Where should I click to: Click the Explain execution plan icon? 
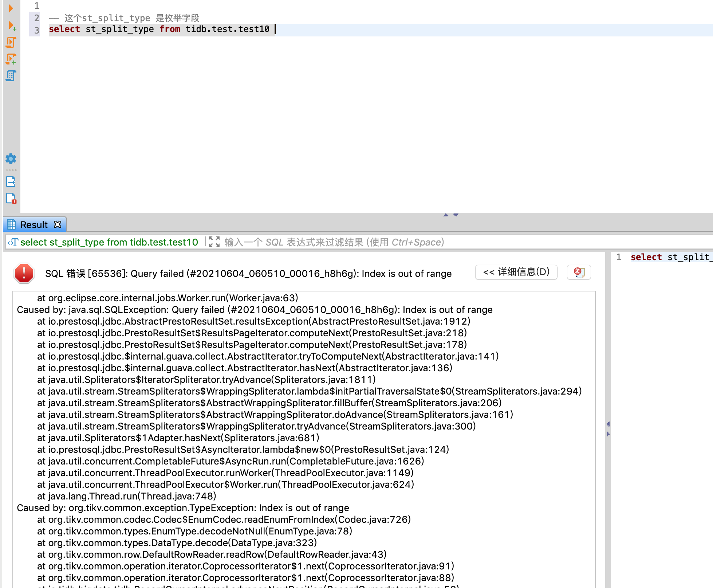pyautogui.click(x=11, y=76)
